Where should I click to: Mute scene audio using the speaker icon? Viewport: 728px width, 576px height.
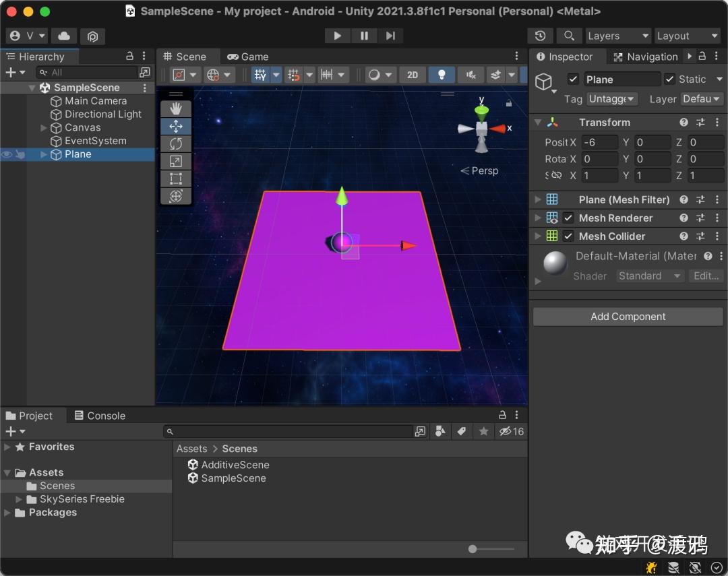click(x=471, y=75)
